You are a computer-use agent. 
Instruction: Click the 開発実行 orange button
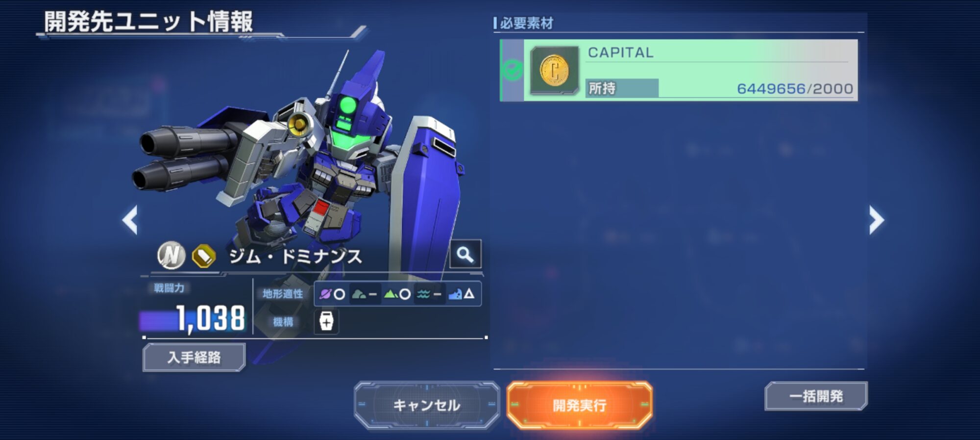tap(579, 405)
